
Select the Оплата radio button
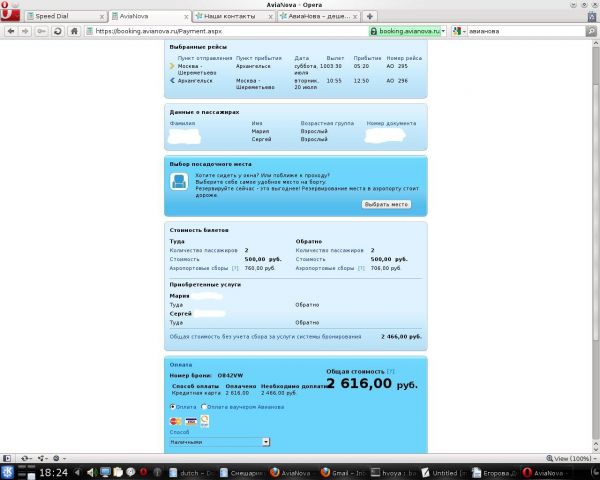point(173,407)
